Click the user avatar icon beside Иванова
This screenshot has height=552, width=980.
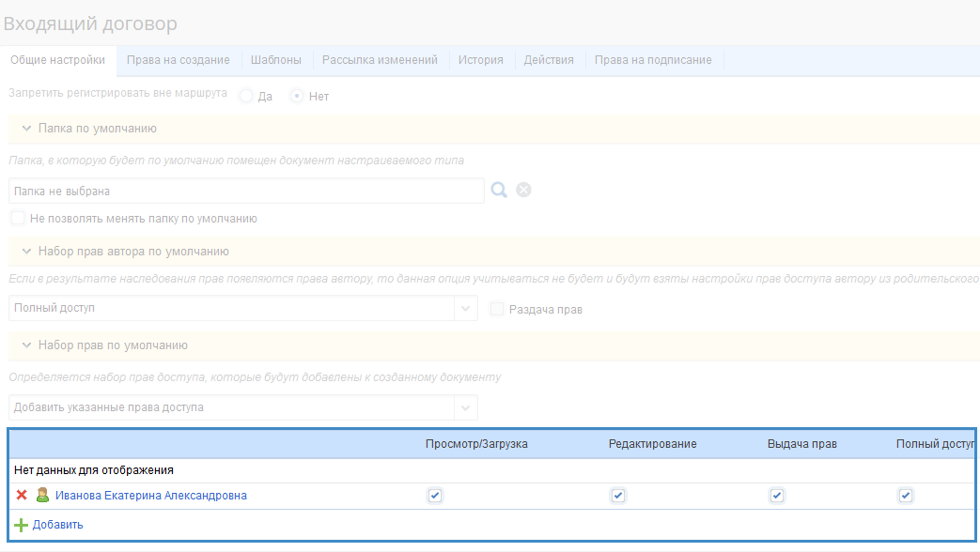click(x=41, y=496)
